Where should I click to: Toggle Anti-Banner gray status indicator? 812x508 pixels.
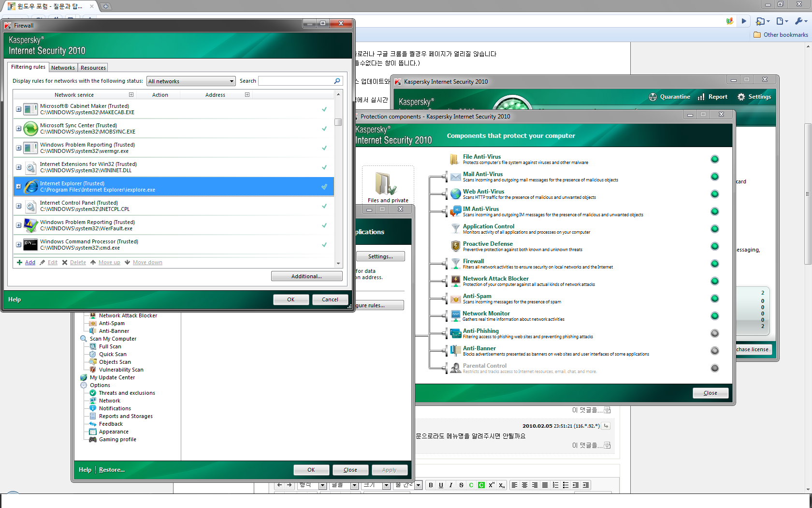(715, 351)
